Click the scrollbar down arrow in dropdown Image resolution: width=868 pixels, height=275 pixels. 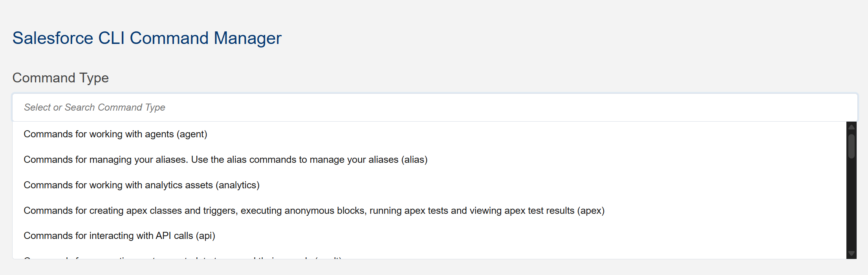point(852,253)
